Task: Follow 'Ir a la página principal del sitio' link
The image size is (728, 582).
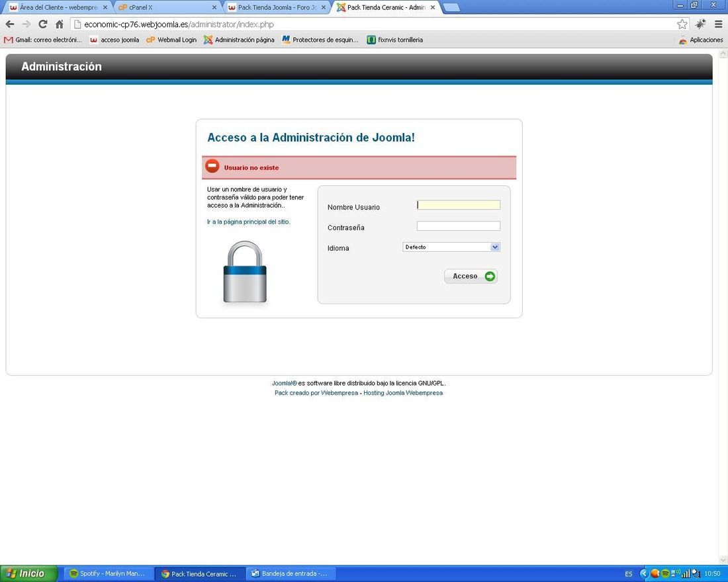Action: click(x=248, y=222)
